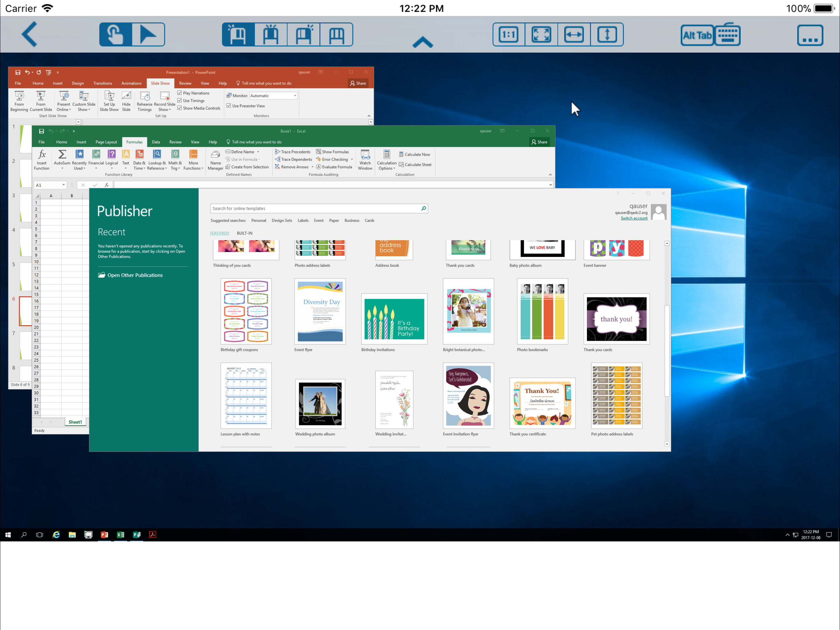Viewport: 840px width, 630px height.
Task: Expand the Monitor Automatic dropdown
Action: click(x=295, y=96)
